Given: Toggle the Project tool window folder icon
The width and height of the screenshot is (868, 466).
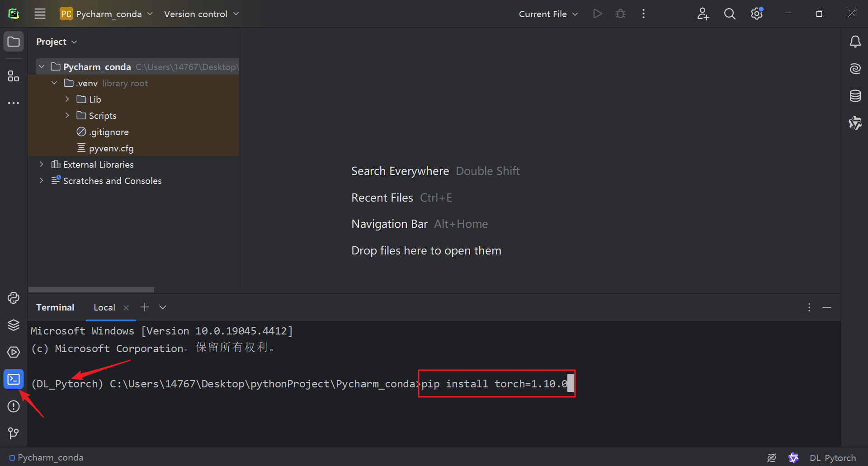Looking at the screenshot, I should (14, 42).
